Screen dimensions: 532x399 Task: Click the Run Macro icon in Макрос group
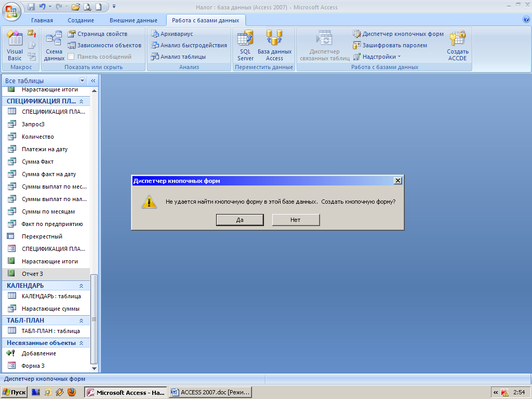[x=32, y=33]
